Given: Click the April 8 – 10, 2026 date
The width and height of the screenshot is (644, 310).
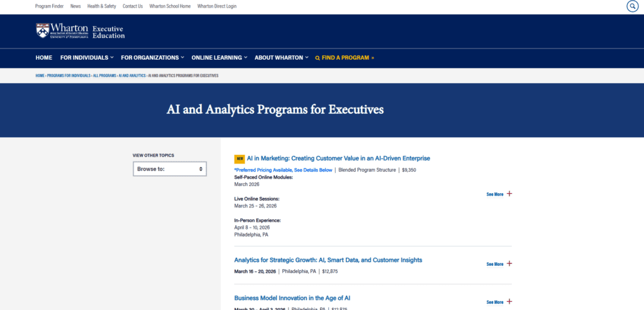Looking at the screenshot, I should pyautogui.click(x=252, y=228).
